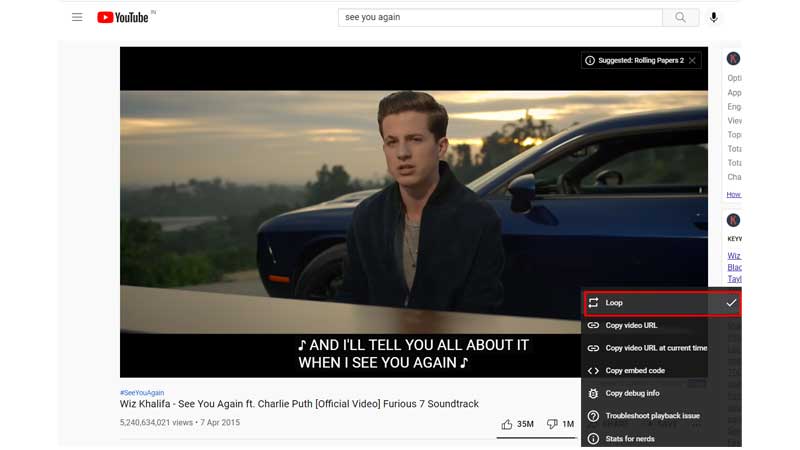Viewport: 800px width, 450px height.
Task: Start voice search with microphone icon
Action: [714, 17]
